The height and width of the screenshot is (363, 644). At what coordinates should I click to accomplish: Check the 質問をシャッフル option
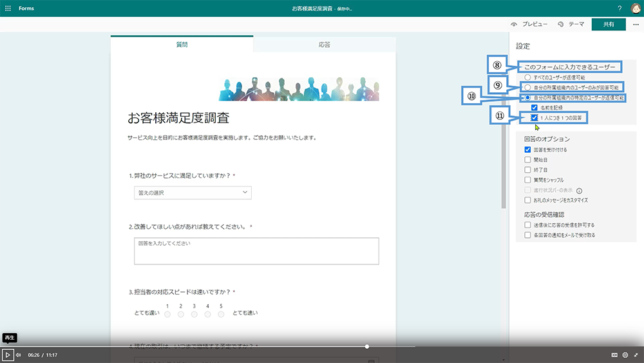click(x=528, y=180)
